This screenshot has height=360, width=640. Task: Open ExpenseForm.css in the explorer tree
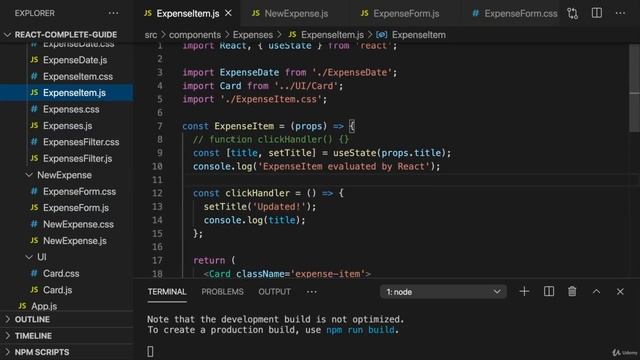click(x=79, y=191)
